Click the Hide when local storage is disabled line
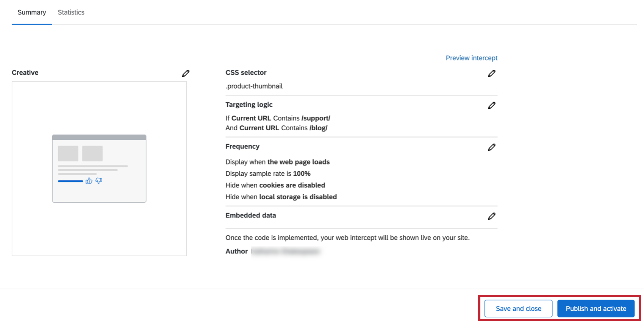This screenshot has width=644, height=322. (x=281, y=197)
